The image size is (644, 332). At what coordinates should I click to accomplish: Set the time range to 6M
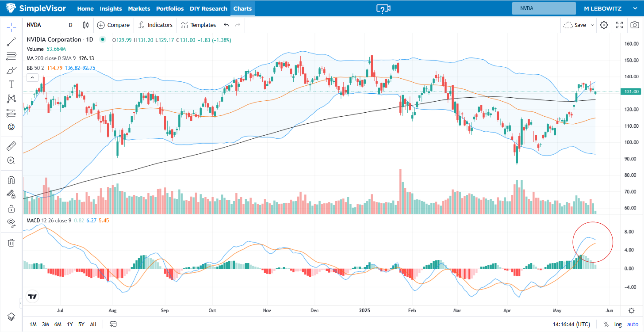click(x=58, y=324)
